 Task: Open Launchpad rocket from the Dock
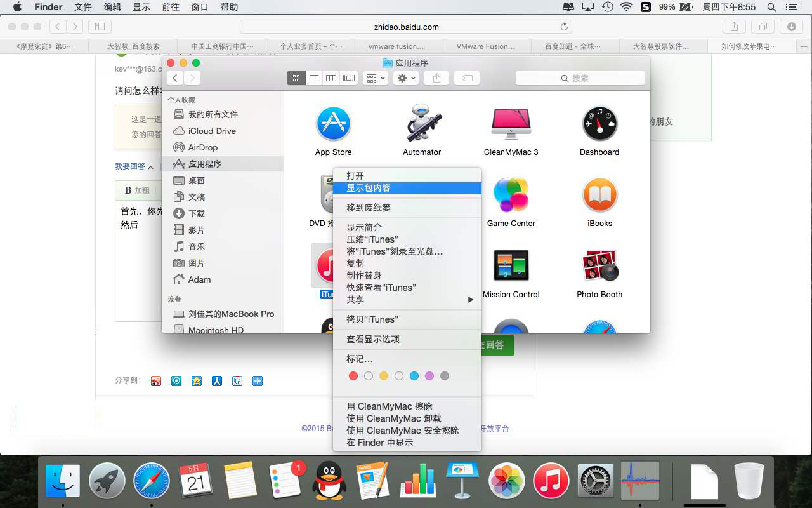[107, 481]
